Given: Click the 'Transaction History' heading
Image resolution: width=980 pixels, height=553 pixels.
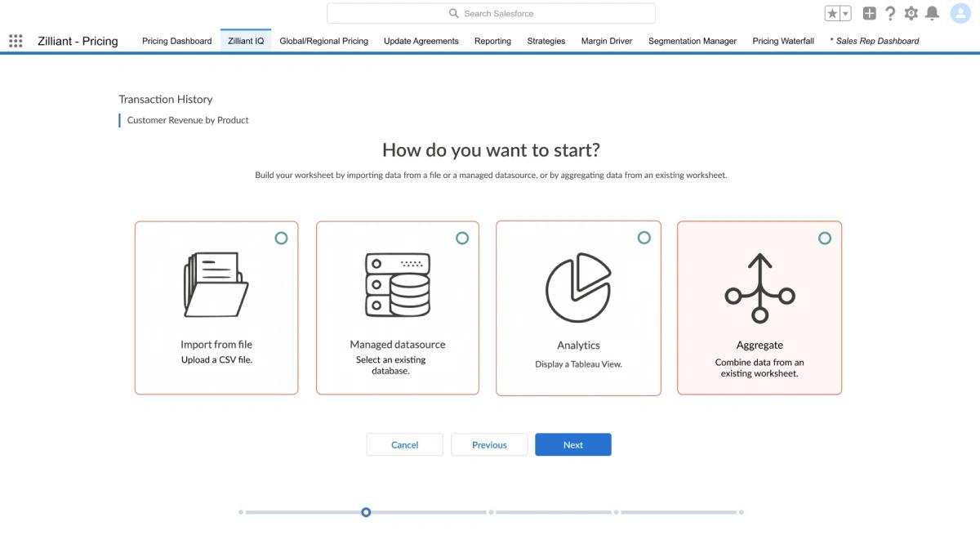Looking at the screenshot, I should (x=166, y=100).
